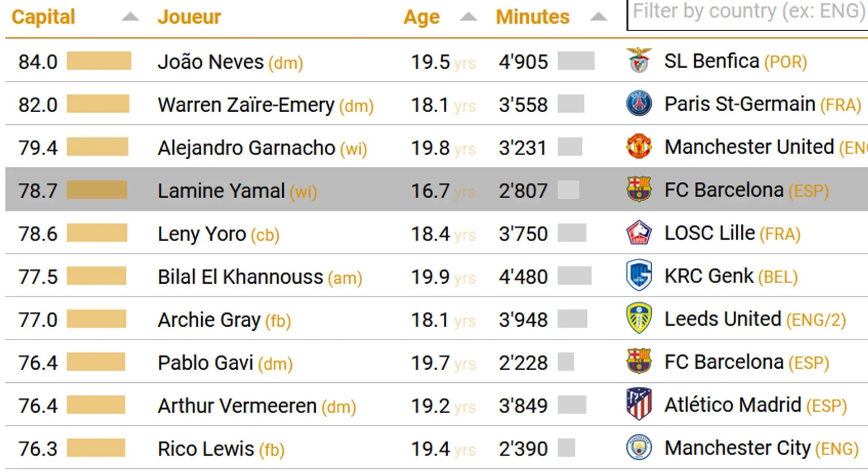868x474 pixels.
Task: Sort by Age using its arrow
Action: 468,17
